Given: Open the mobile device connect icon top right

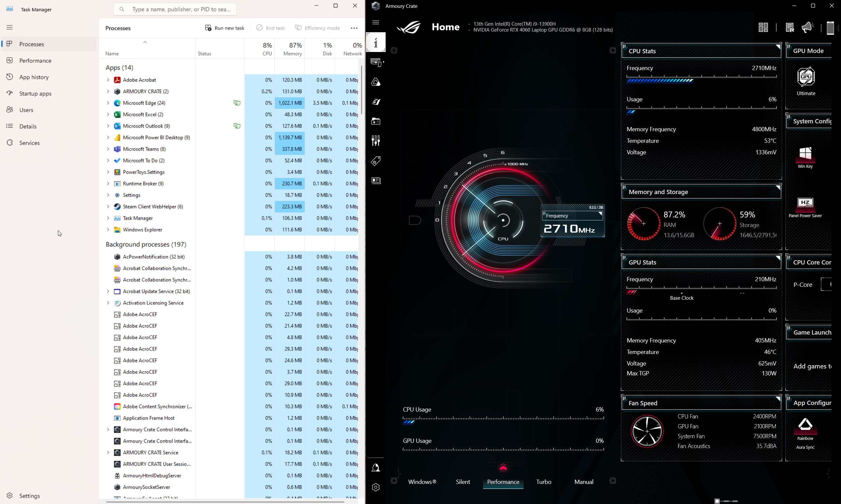Looking at the screenshot, I should pos(830,28).
